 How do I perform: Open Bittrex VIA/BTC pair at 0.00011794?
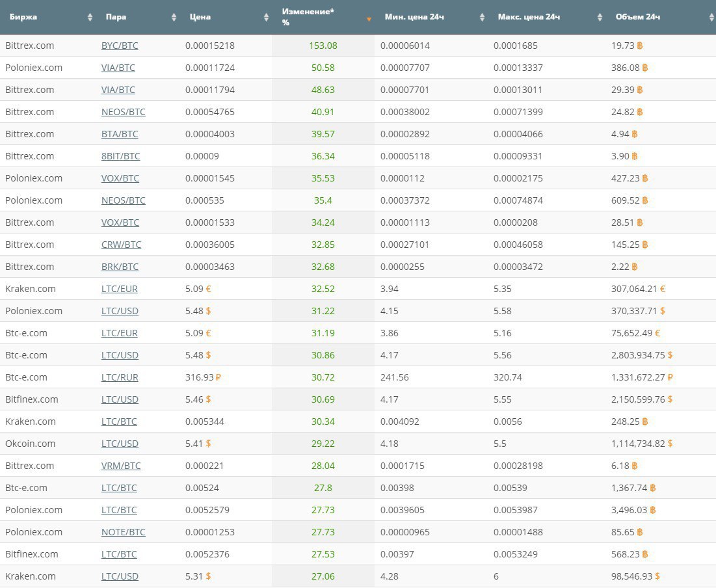tap(118, 90)
